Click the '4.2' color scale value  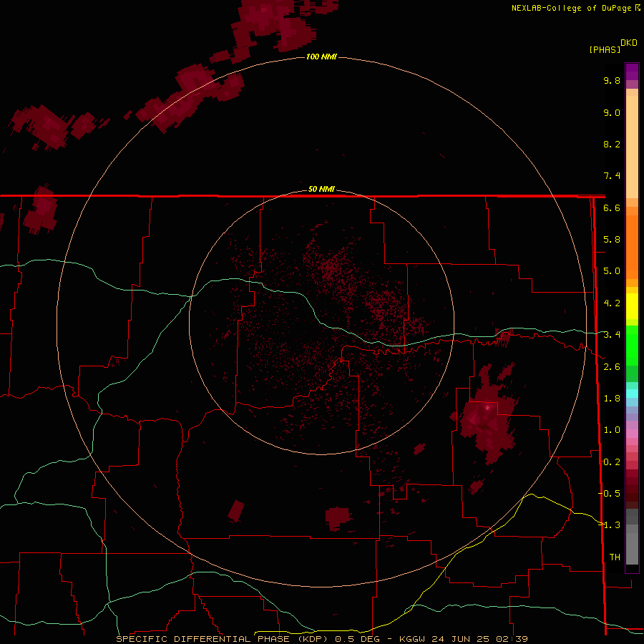pos(612,303)
